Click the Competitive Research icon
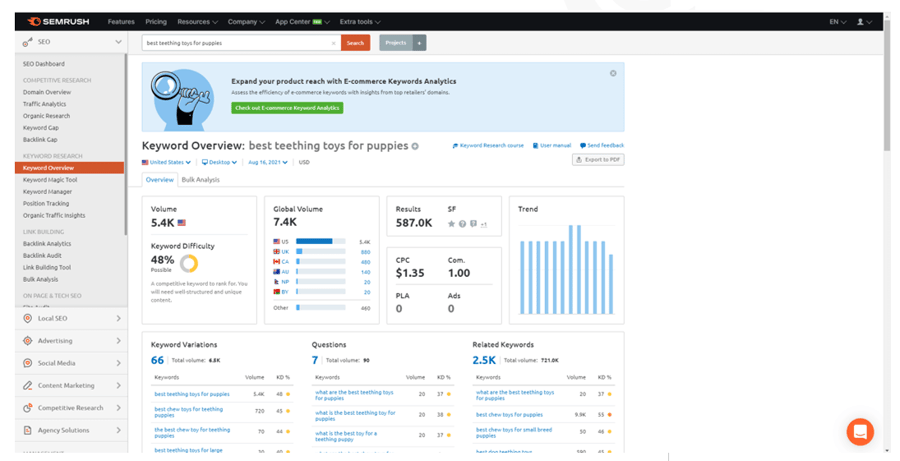 pos(28,408)
